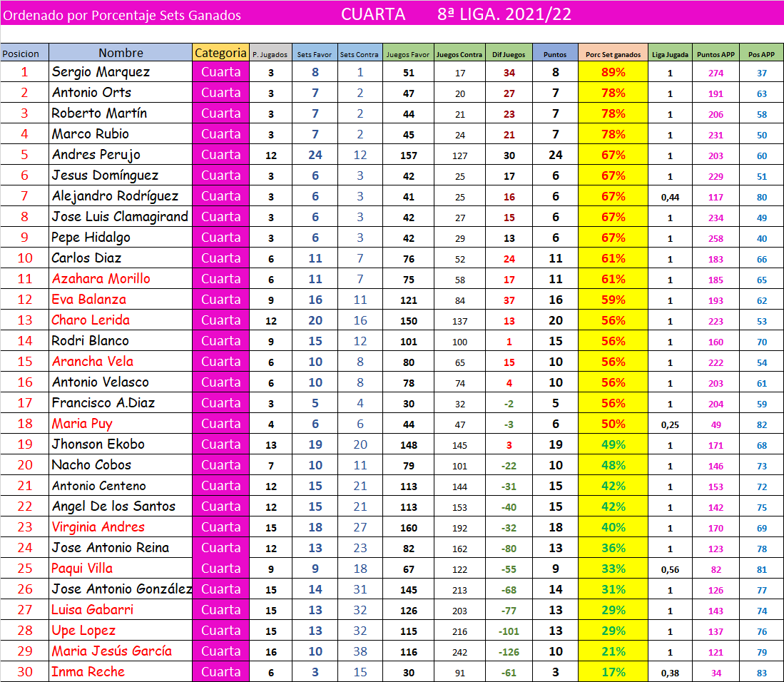
Task: Click the name Eva Balanza
Action: click(x=88, y=300)
